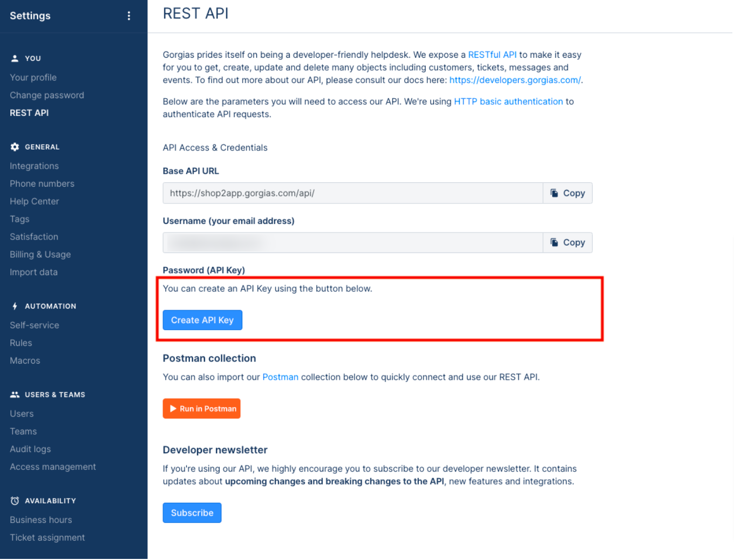Open Rules settings
The image size is (734, 560).
[x=21, y=343]
